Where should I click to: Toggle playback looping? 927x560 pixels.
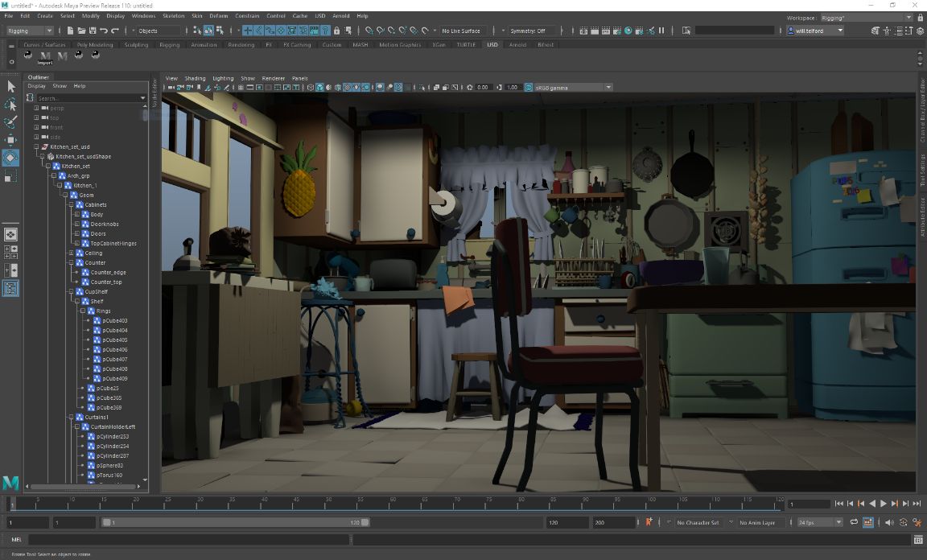coord(853,521)
